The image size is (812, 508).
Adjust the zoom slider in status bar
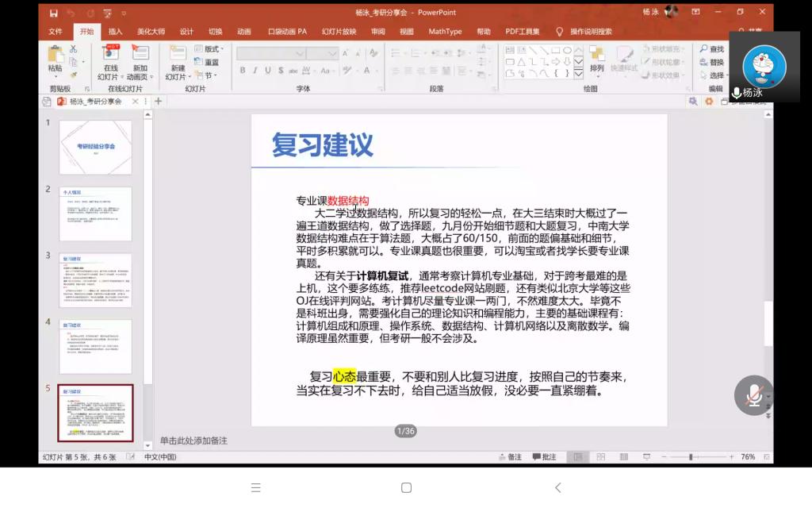pos(691,457)
